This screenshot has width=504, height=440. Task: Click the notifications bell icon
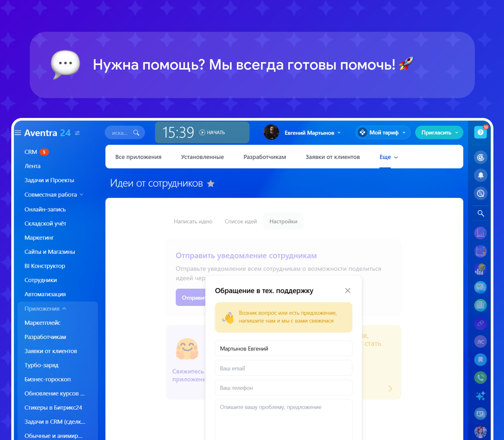[480, 175]
